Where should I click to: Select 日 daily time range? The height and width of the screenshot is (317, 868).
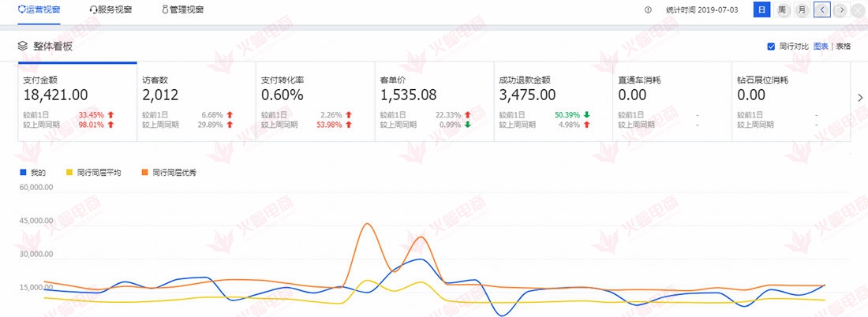[x=761, y=10]
